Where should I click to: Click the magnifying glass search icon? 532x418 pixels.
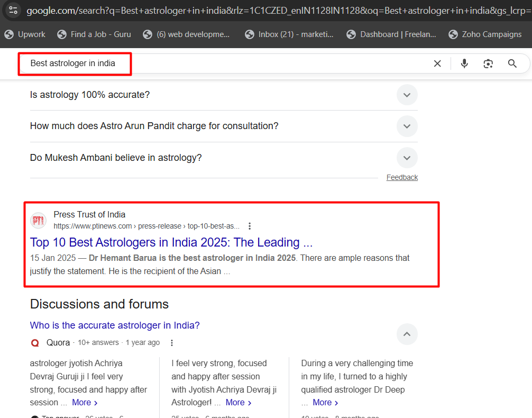[512, 63]
